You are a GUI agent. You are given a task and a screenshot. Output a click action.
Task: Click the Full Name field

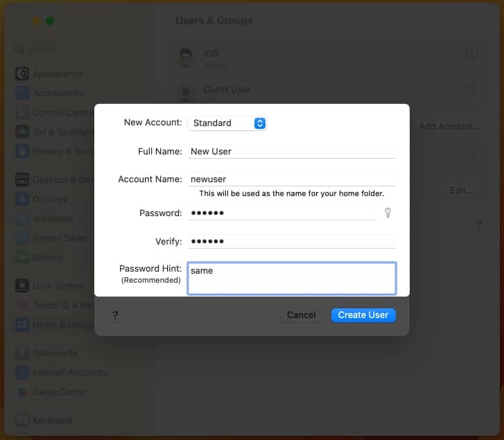[x=292, y=151]
